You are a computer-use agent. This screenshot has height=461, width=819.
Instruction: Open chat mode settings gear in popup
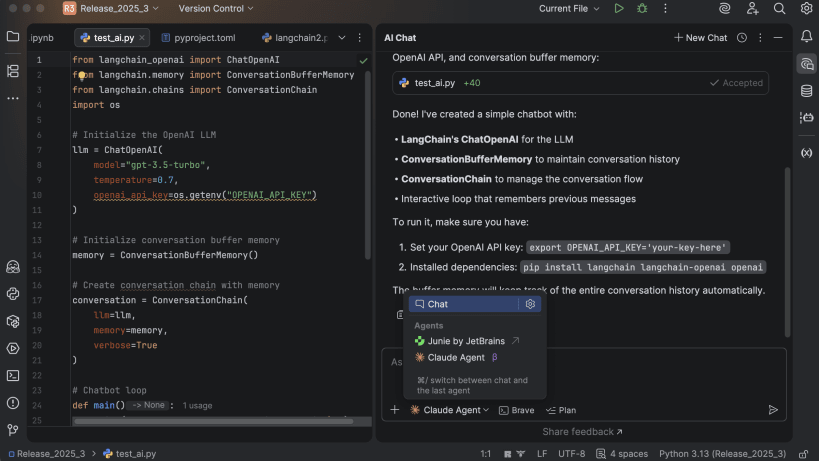pos(530,304)
